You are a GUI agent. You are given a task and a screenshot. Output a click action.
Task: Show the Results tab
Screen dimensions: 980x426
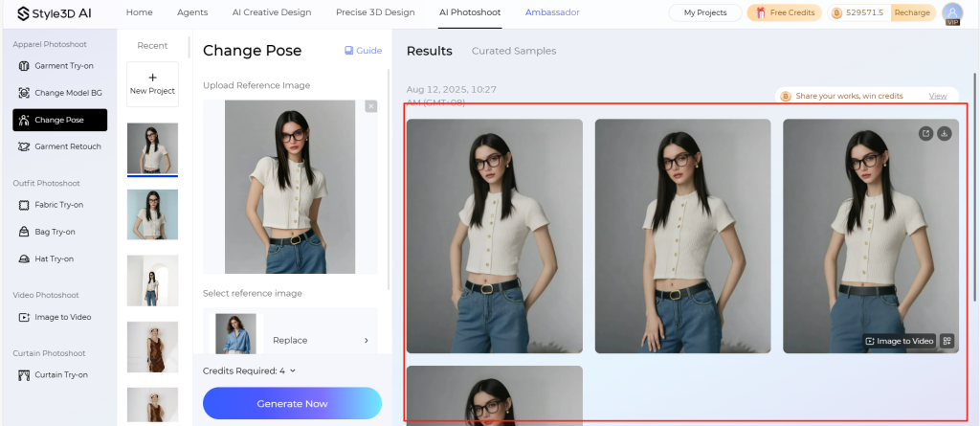[430, 52]
